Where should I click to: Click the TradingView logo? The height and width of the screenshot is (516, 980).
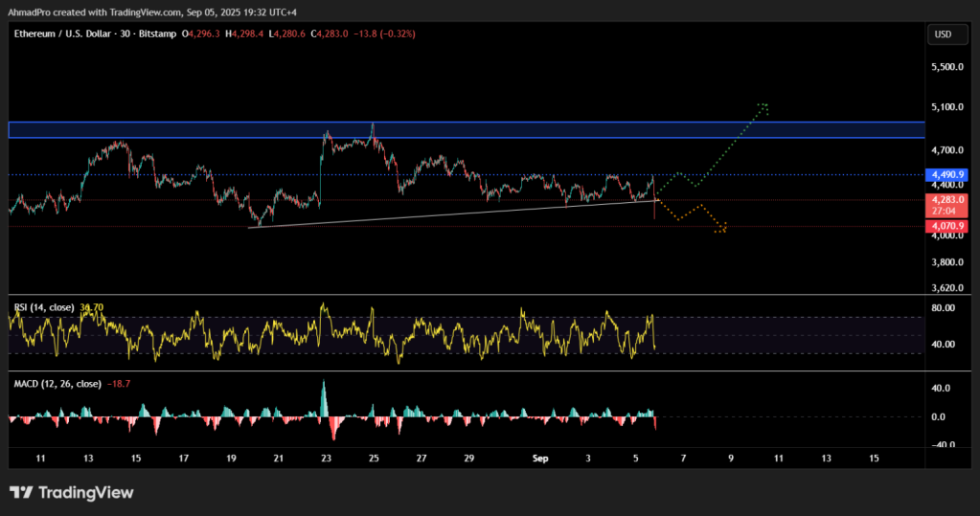(x=71, y=492)
